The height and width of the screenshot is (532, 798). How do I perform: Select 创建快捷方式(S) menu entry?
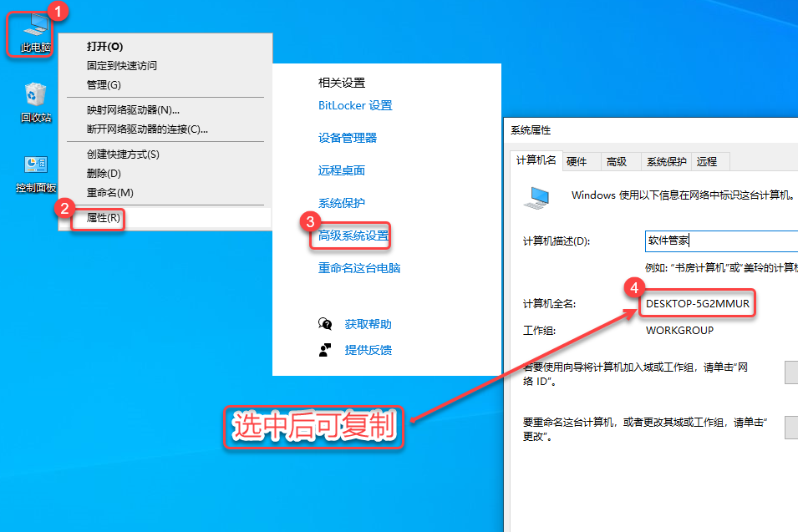pos(123,155)
